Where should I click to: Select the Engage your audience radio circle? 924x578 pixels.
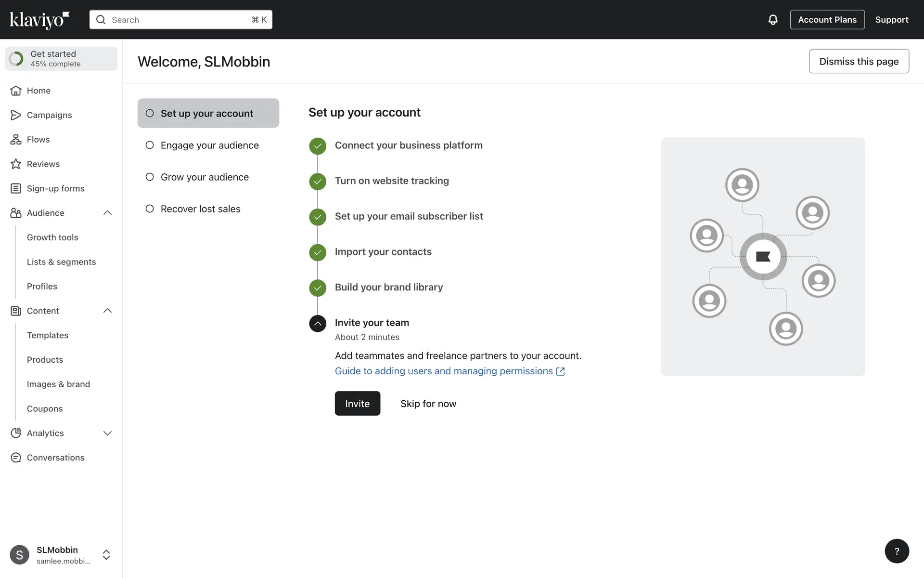150,145
